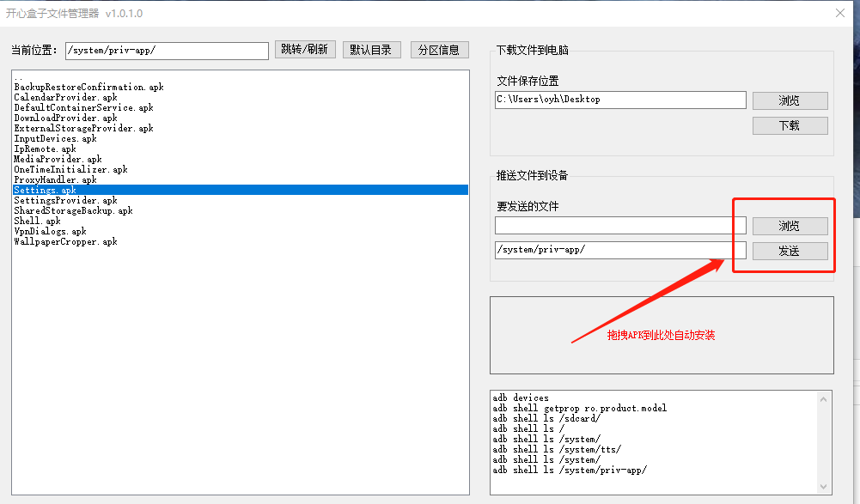Open 分区信息 partition info

point(439,50)
